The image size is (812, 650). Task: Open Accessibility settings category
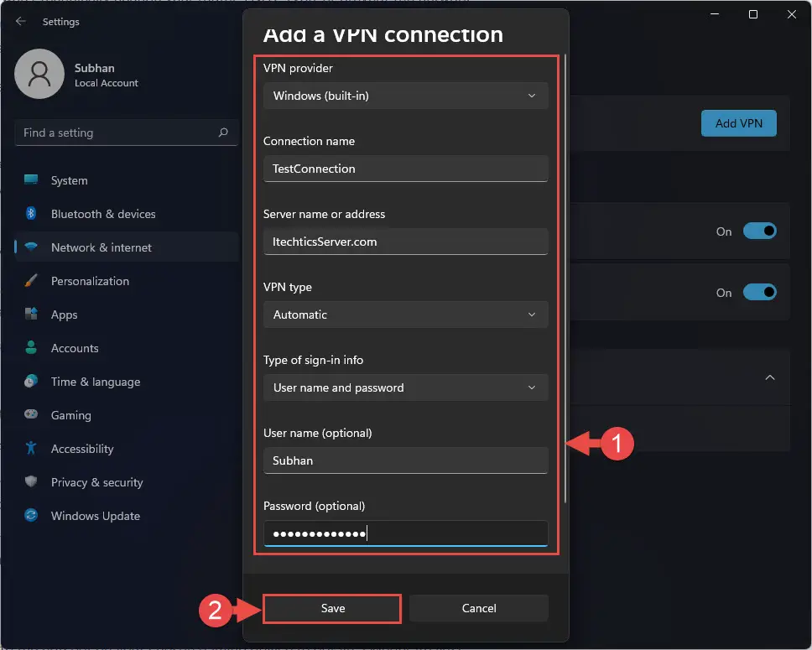pos(127,449)
